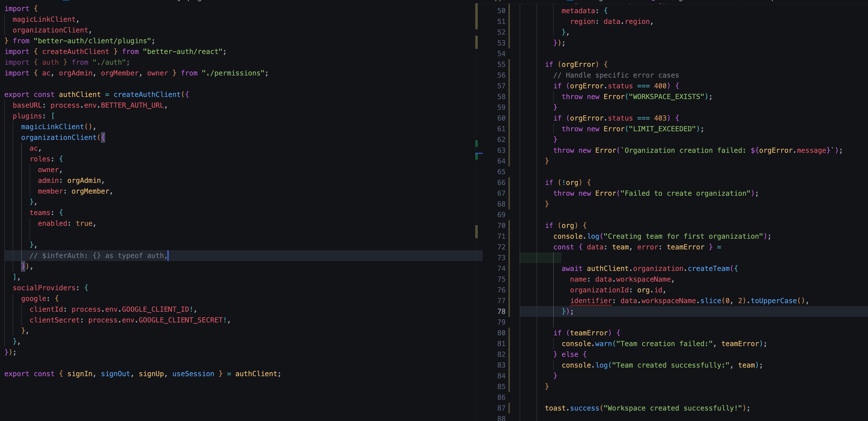Viewport: 868px width, 421px height.
Task: Click the enabled: true setting
Action: pyautogui.click(x=65, y=223)
